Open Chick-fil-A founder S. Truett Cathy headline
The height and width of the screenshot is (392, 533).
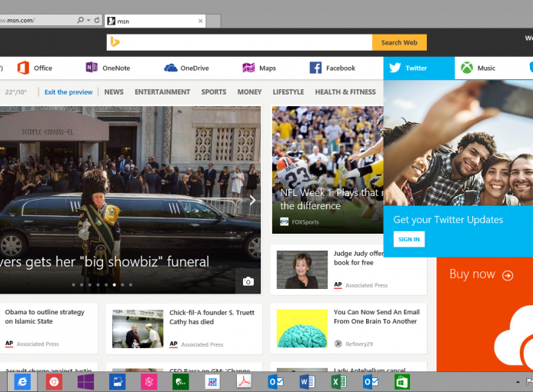pos(212,317)
